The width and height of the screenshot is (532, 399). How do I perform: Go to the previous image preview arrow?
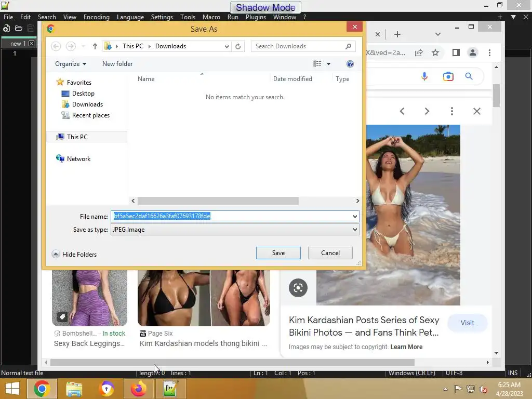point(402,111)
